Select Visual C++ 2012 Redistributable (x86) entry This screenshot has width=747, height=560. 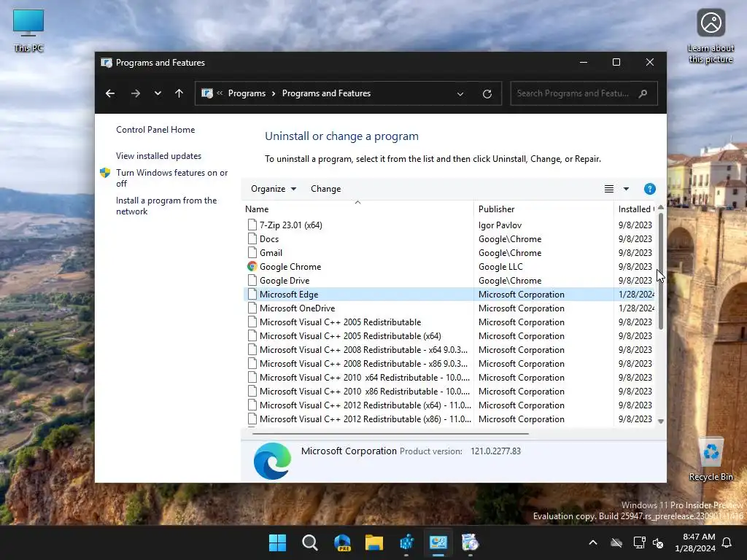(x=365, y=419)
